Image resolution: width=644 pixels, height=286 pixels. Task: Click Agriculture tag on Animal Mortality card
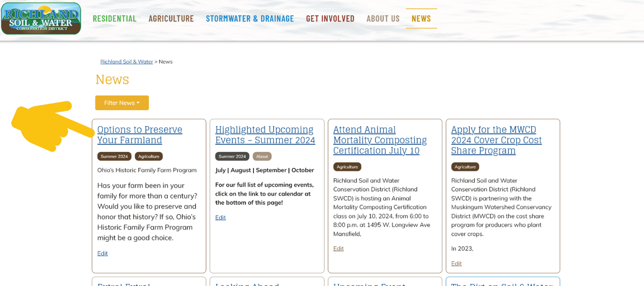click(x=347, y=167)
